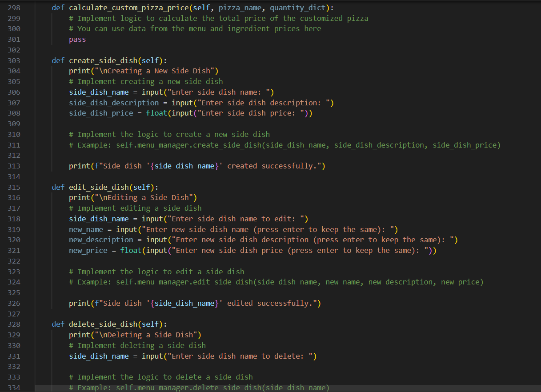Click the pizza_name parameter
This screenshot has width=541, height=392.
(x=240, y=8)
